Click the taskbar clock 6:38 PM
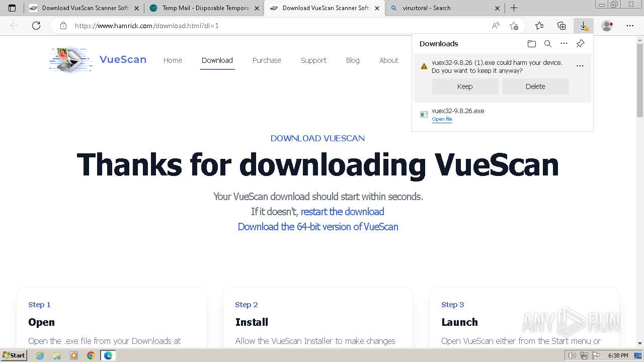Viewport: 644px width, 362px height. point(618,355)
